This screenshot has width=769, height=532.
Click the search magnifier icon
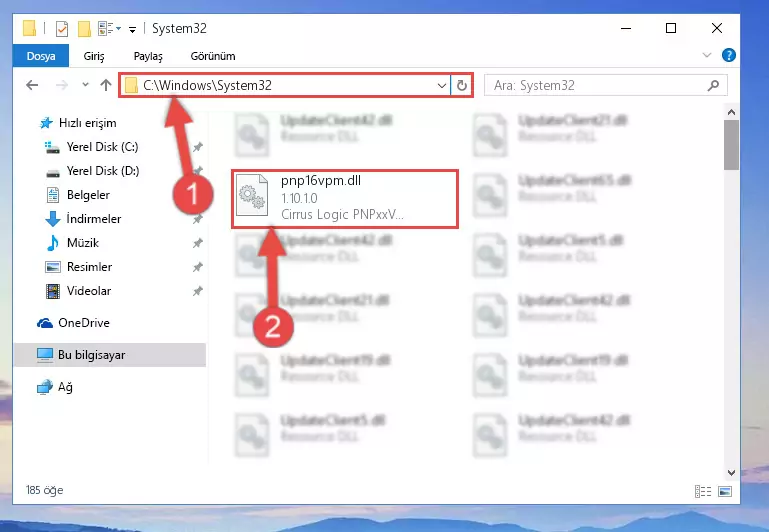pyautogui.click(x=713, y=85)
